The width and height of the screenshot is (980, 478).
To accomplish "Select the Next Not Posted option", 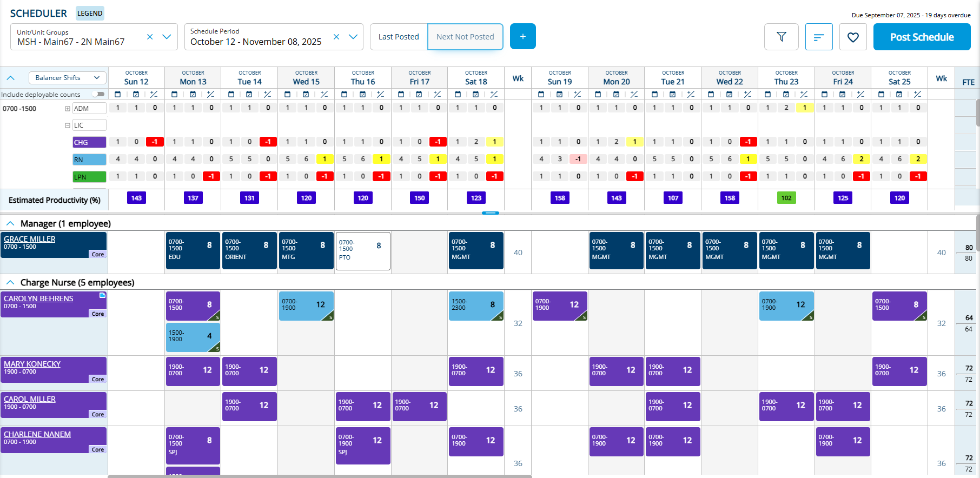I will tap(465, 37).
